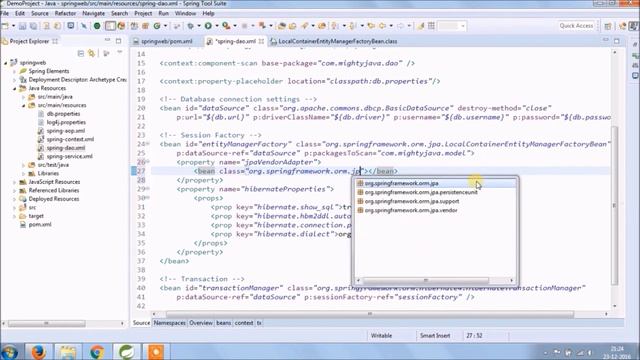The width and height of the screenshot is (640, 360).
Task: Expand the src/main/java folder
Action: pos(24,97)
